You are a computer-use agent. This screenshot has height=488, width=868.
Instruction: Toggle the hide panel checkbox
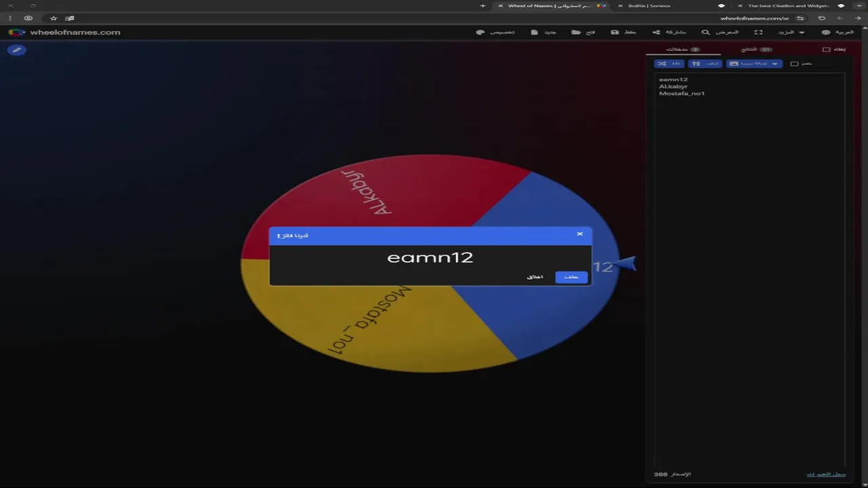point(826,49)
